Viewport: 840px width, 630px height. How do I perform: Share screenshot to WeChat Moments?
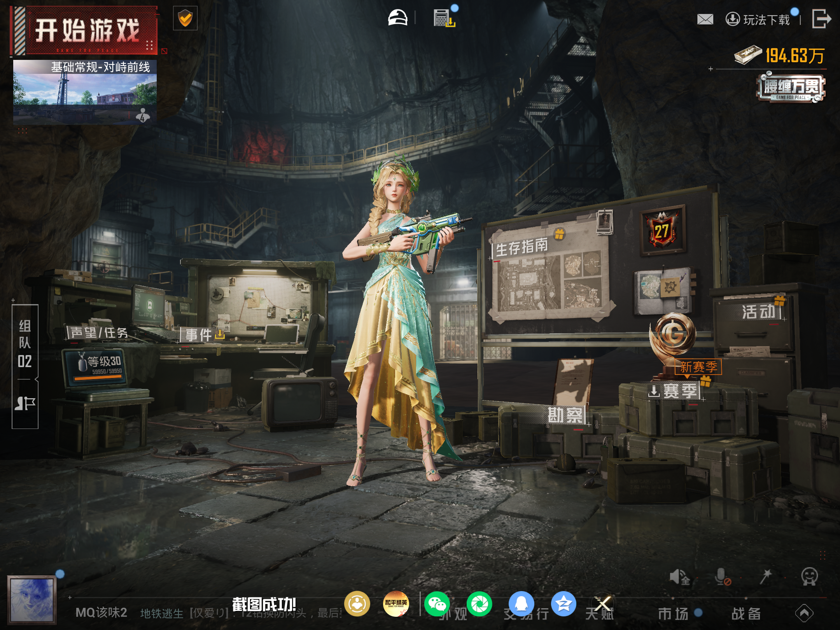click(x=479, y=604)
